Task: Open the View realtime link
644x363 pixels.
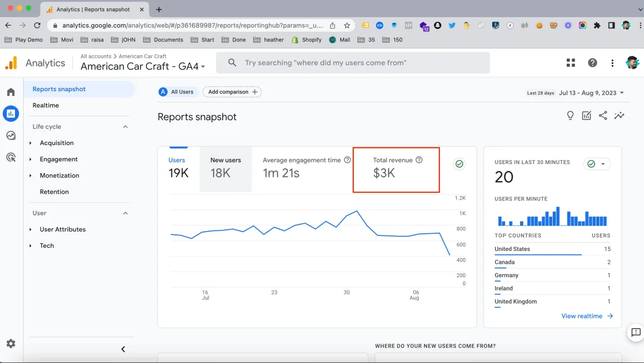Action: [587, 316]
